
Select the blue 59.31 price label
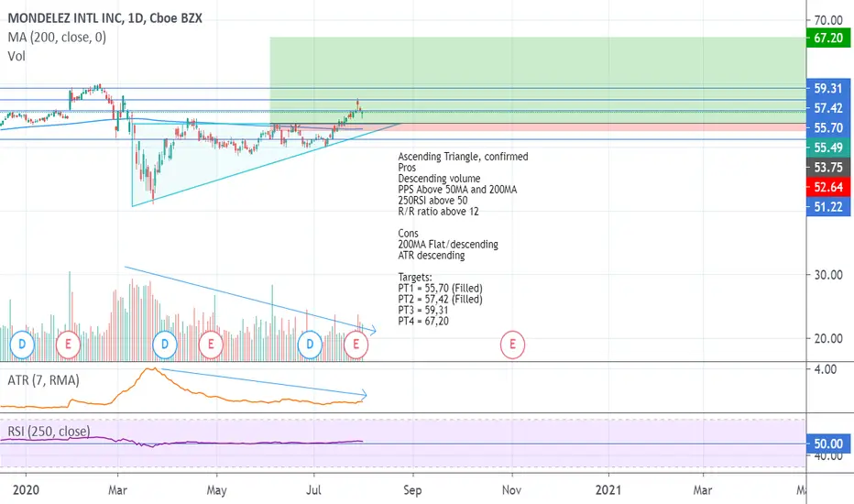coord(827,88)
